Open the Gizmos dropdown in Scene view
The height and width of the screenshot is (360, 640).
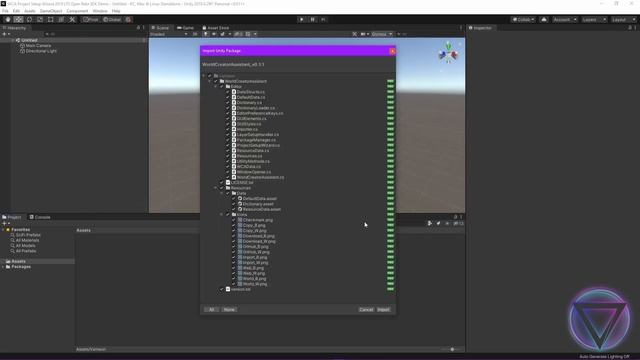click(x=382, y=34)
